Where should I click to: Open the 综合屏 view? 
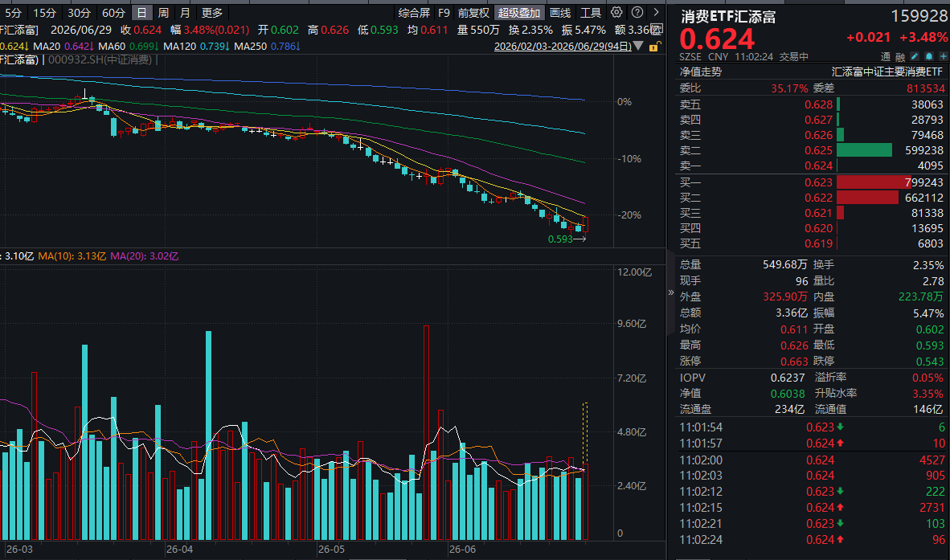pyautogui.click(x=414, y=13)
